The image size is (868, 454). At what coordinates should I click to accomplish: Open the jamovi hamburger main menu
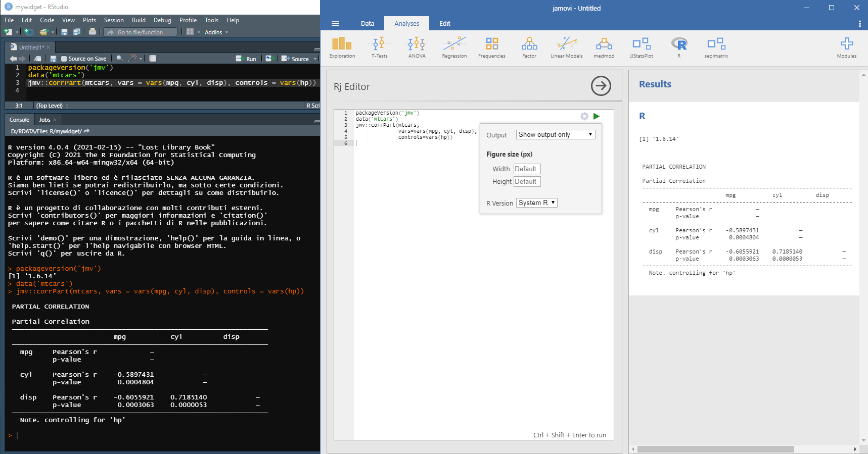pyautogui.click(x=335, y=24)
